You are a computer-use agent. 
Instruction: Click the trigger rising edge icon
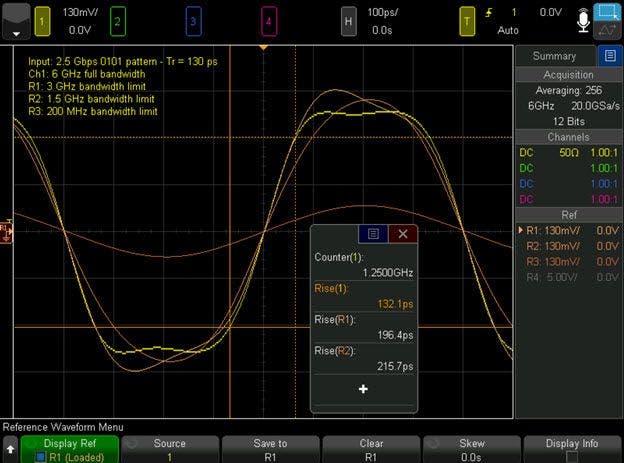pos(489,13)
